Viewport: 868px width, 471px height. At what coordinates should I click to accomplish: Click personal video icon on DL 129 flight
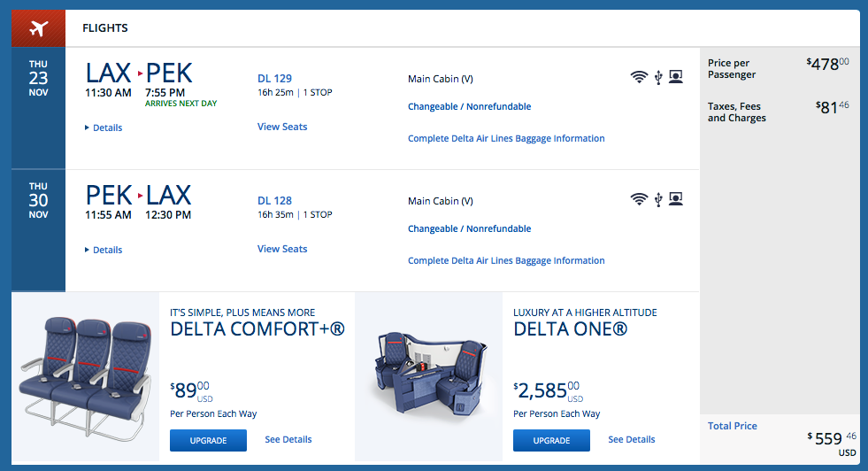[676, 77]
